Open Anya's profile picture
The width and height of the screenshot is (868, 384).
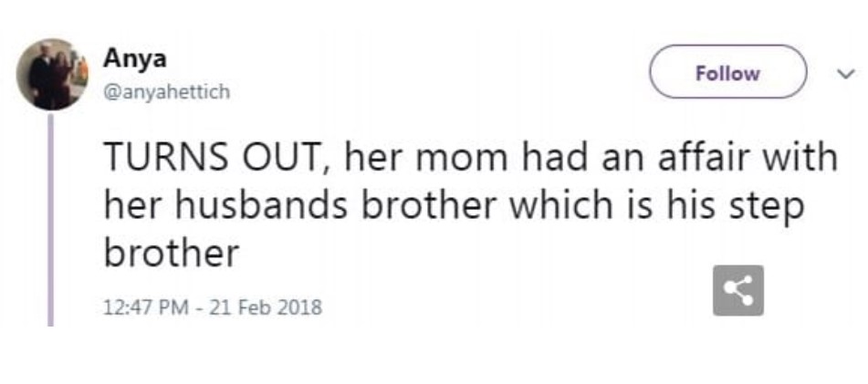(52, 75)
